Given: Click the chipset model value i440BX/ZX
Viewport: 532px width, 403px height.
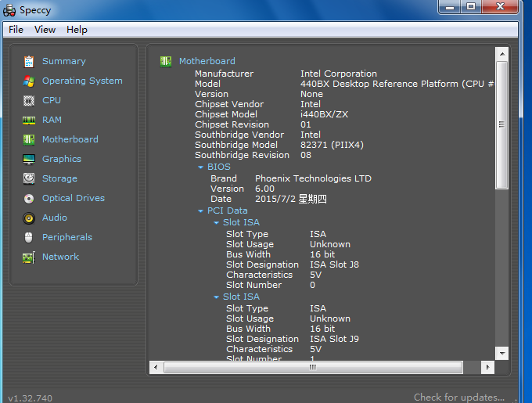Looking at the screenshot, I should point(324,114).
